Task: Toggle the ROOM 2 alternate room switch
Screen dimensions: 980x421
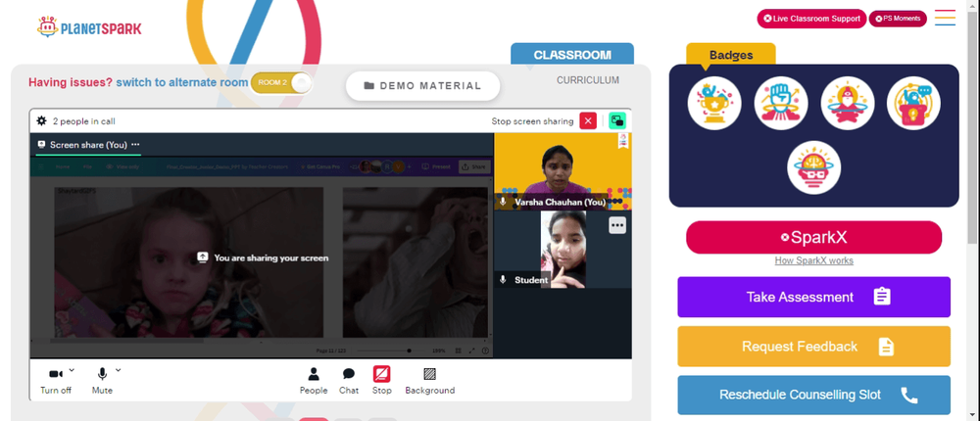Action: coord(280,83)
